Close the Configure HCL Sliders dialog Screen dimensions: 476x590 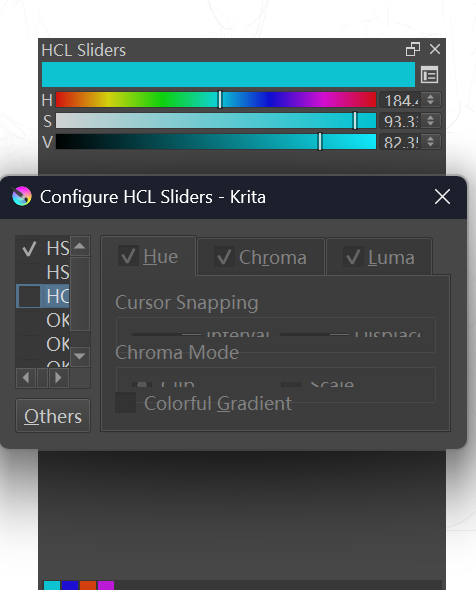(442, 197)
